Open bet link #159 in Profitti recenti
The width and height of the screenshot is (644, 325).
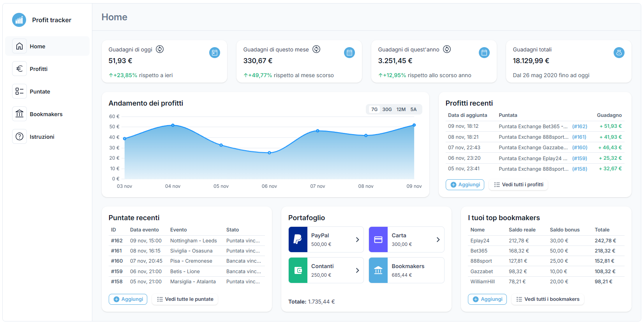click(x=580, y=159)
